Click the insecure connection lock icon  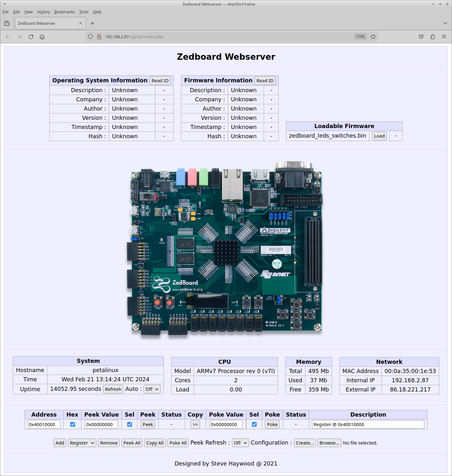pos(99,37)
